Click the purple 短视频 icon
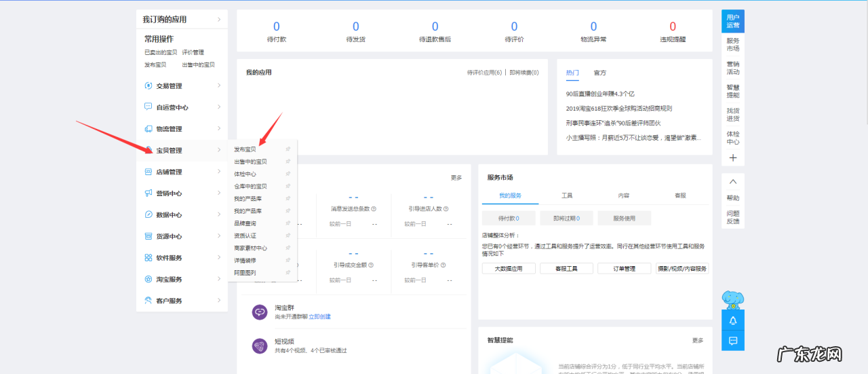Screen dimensions: 868x374 [260, 346]
